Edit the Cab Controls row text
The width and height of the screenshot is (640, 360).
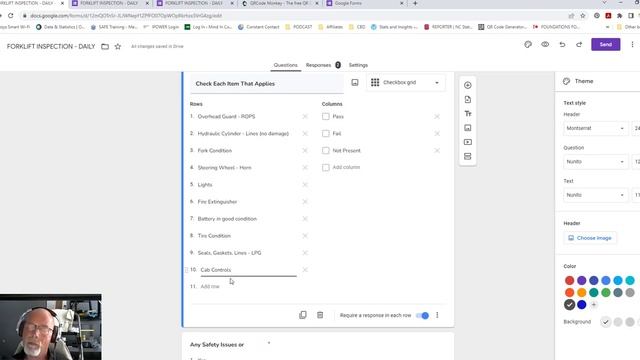click(x=248, y=270)
